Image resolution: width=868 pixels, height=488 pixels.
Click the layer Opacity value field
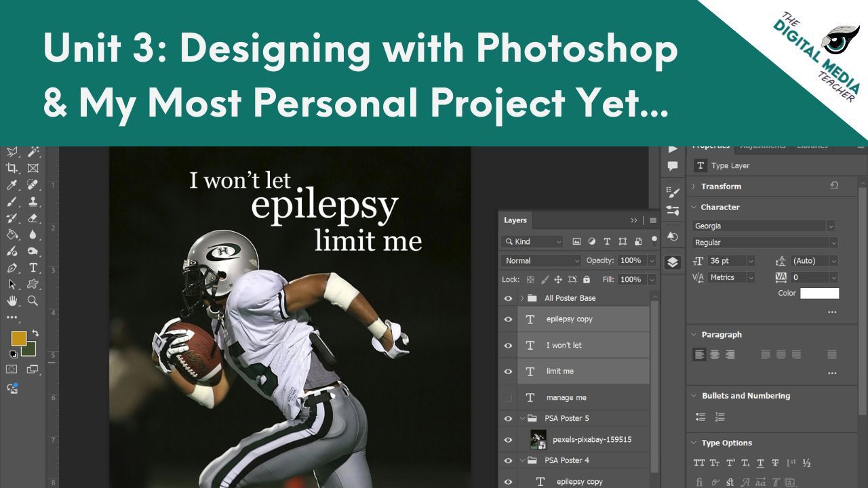631,261
